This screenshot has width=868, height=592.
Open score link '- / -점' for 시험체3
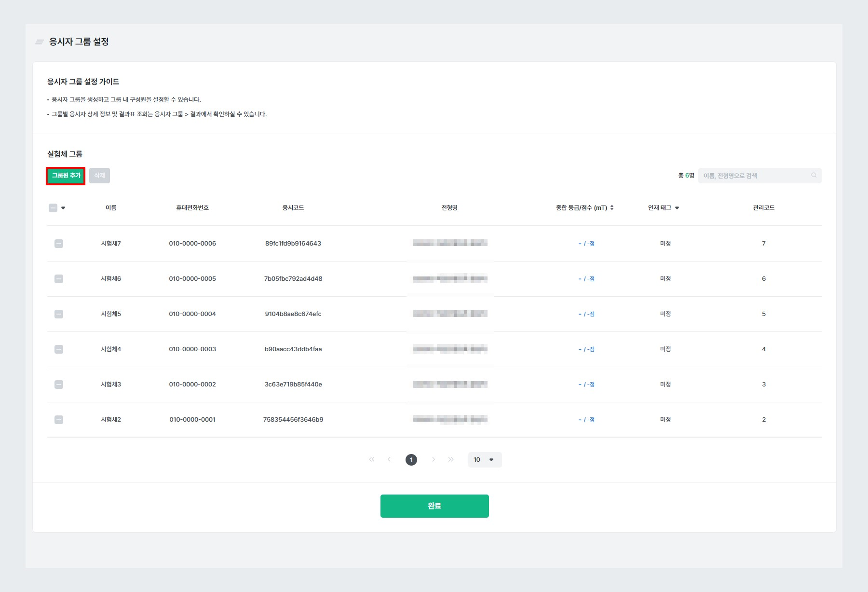tap(586, 385)
